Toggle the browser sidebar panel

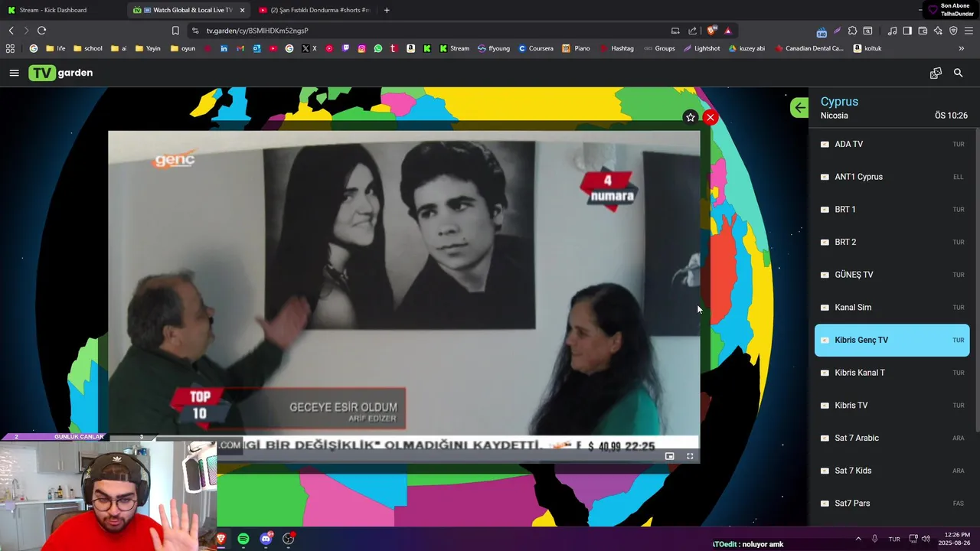[907, 31]
